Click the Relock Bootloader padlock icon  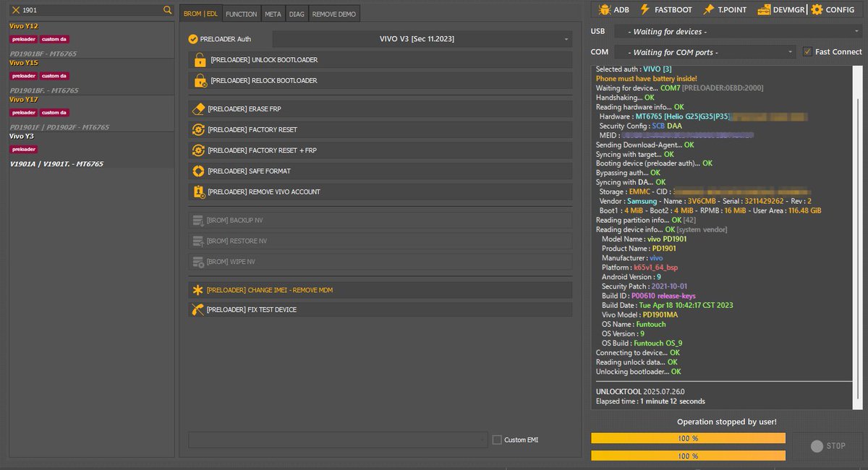click(200, 80)
